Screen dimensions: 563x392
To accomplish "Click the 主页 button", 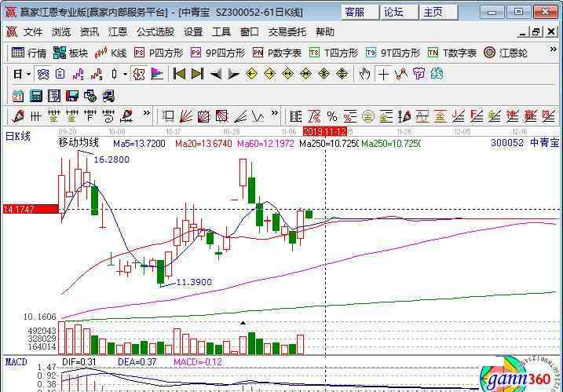I will (438, 13).
